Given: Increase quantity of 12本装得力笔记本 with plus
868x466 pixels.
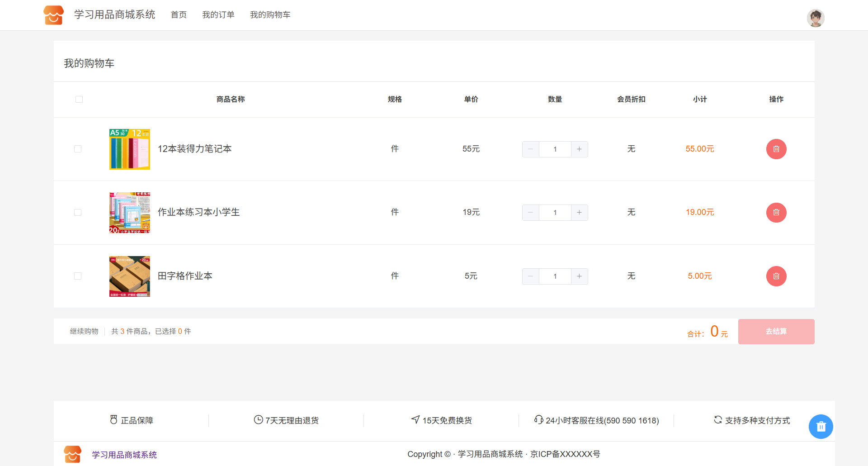Looking at the screenshot, I should [579, 149].
